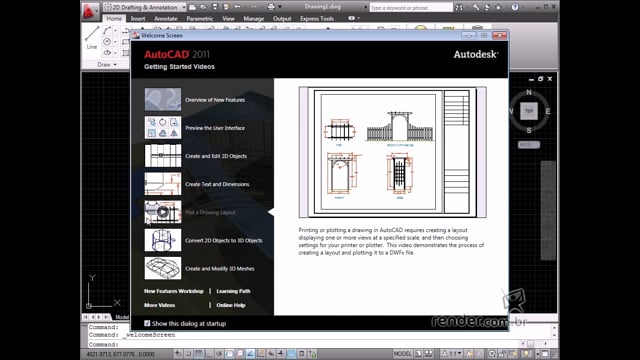This screenshot has height=360, width=640.
Task: Toggle Grid Display in the status bar
Action: pyautogui.click(x=199, y=354)
